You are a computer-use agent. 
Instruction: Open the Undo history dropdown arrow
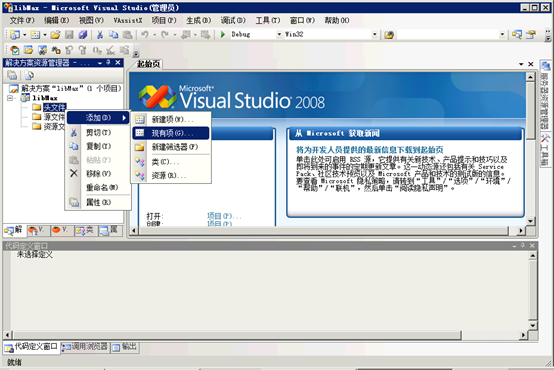click(x=154, y=35)
